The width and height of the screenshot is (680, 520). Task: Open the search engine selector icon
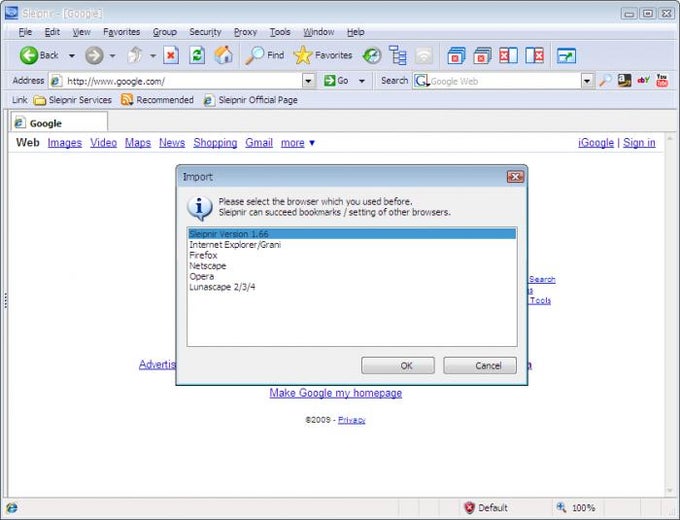click(422, 81)
